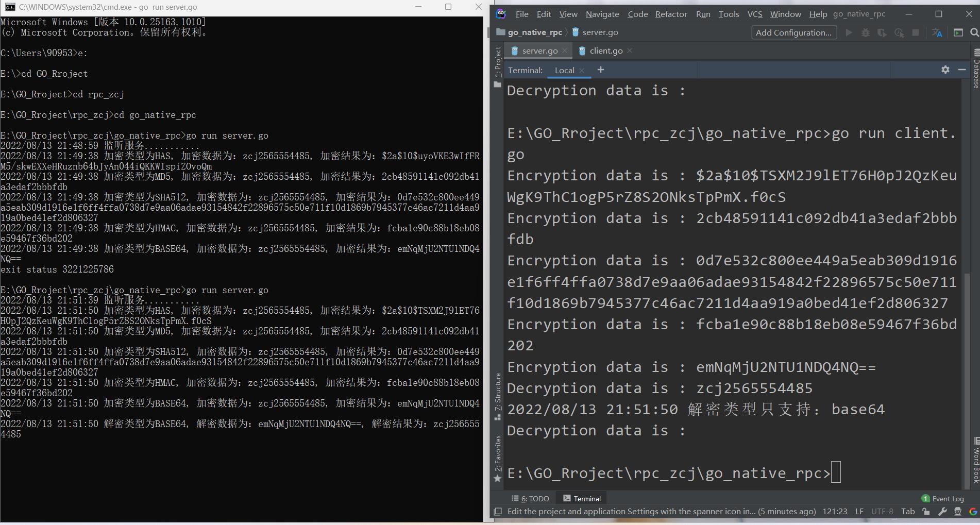The height and width of the screenshot is (525, 980).
Task: Toggle the Project tool window
Action: click(x=498, y=63)
